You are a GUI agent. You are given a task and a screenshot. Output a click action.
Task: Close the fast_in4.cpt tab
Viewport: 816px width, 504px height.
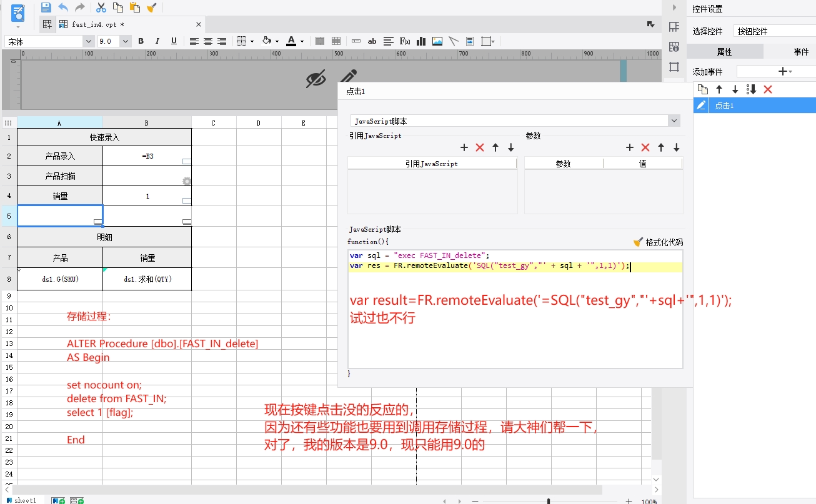coord(199,24)
